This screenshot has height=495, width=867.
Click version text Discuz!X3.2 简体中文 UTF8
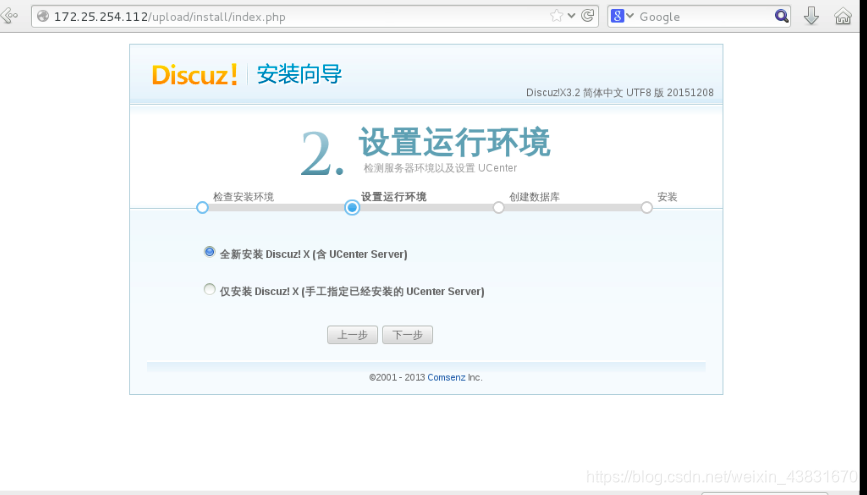coord(619,92)
